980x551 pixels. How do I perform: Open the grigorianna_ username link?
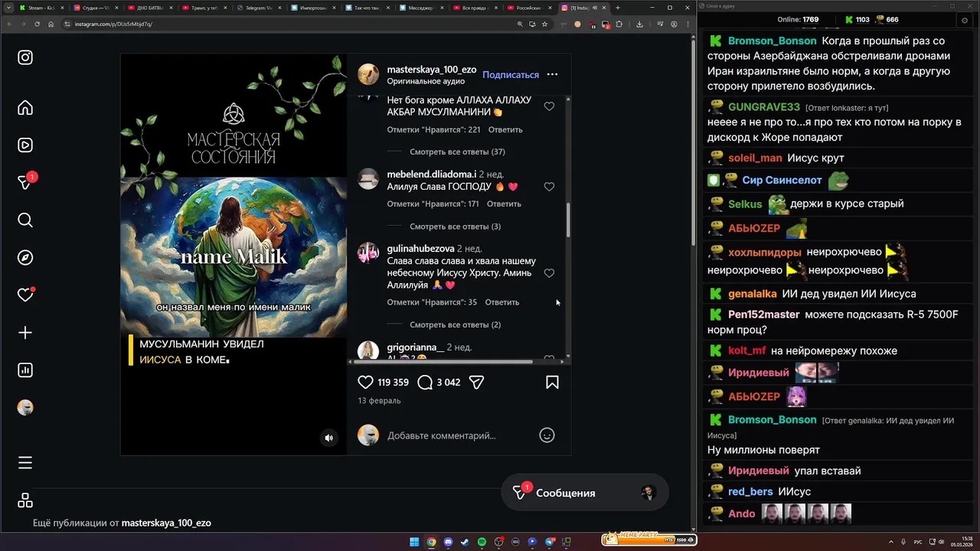tap(416, 347)
